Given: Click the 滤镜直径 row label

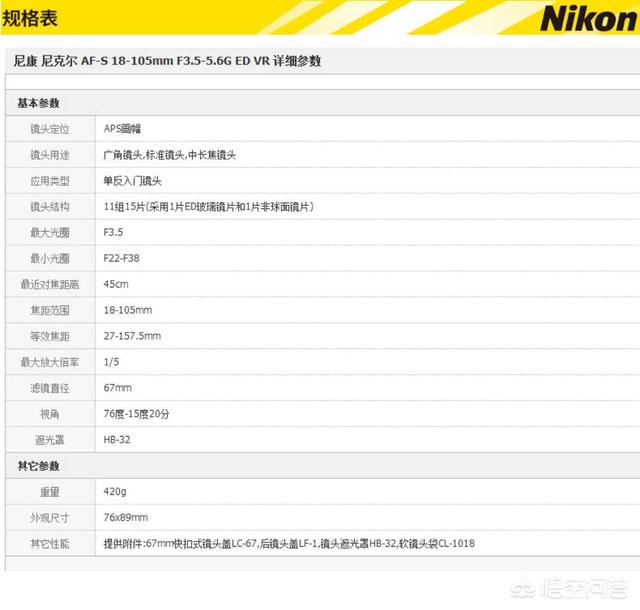Looking at the screenshot, I should click(50, 388).
